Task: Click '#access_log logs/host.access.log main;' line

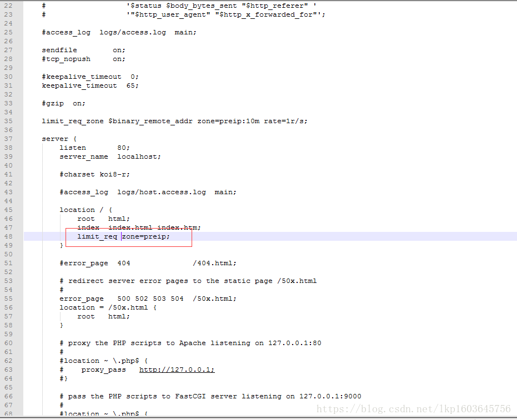Action: coord(148,192)
